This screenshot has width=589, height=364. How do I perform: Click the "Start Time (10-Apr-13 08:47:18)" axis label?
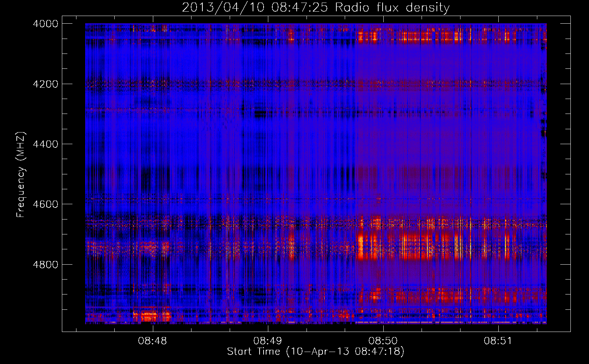pyautogui.click(x=316, y=352)
